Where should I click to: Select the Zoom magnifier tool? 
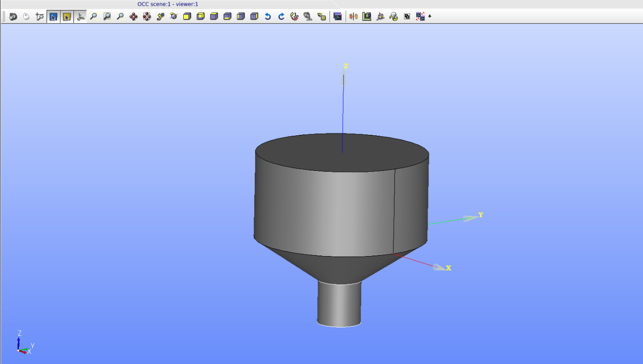click(x=119, y=17)
